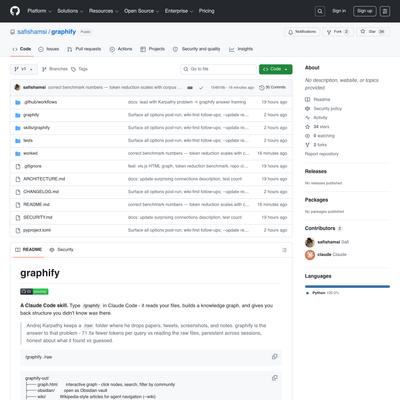Open the ARCHITECTURE.md file

click(44, 179)
